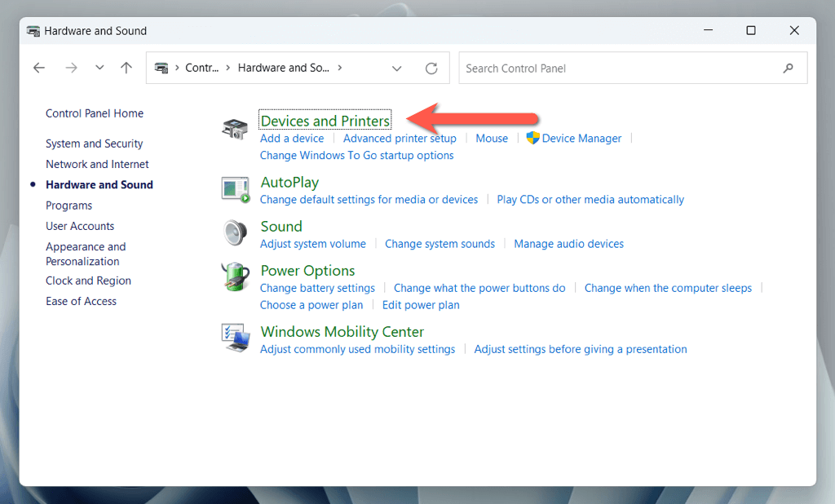The height and width of the screenshot is (504, 835).
Task: Click the Devices and Printers category icon
Action: [x=235, y=129]
